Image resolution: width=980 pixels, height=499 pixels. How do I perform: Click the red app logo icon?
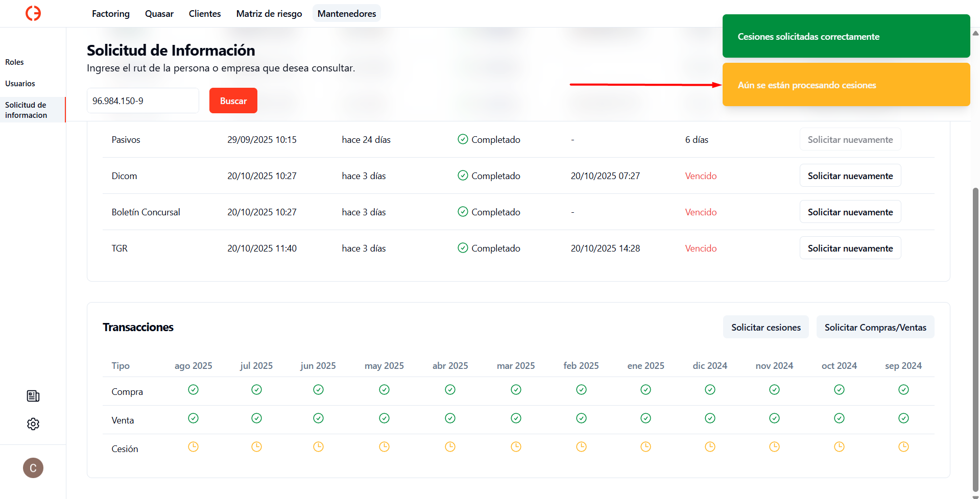(33, 13)
